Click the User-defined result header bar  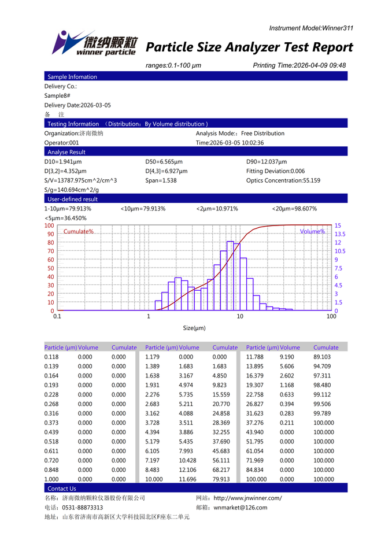click(x=196, y=198)
